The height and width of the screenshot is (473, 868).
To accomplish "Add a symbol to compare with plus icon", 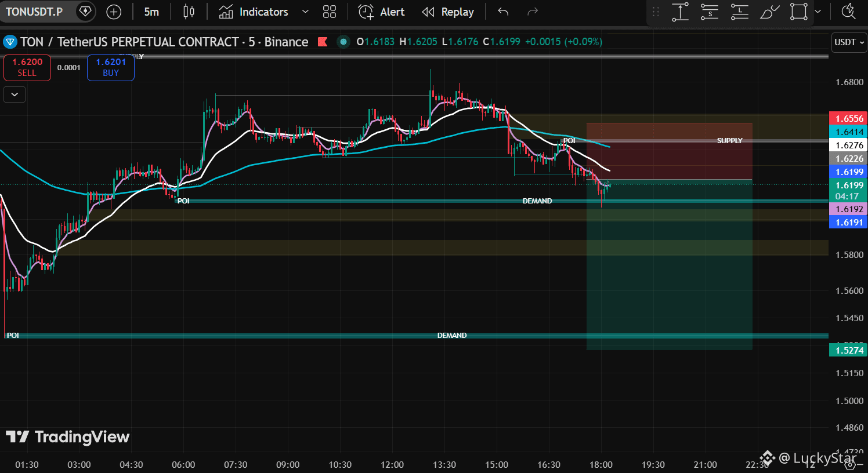I will tap(114, 12).
